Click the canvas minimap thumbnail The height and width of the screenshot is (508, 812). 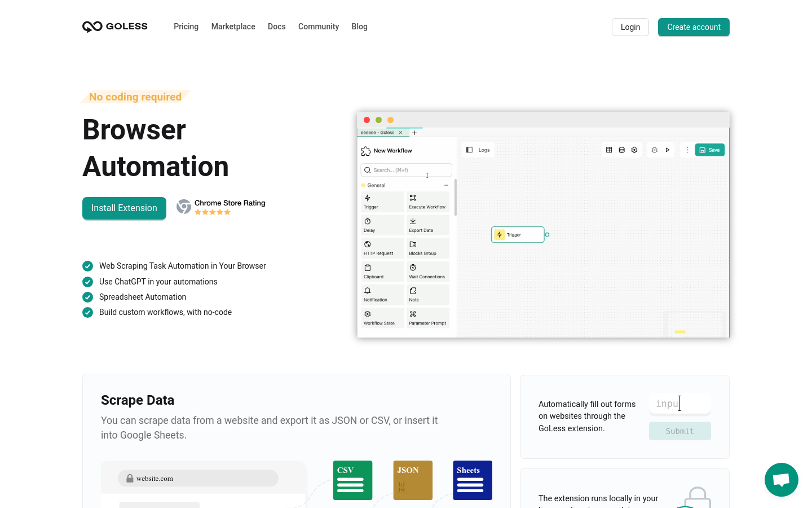coord(694,325)
